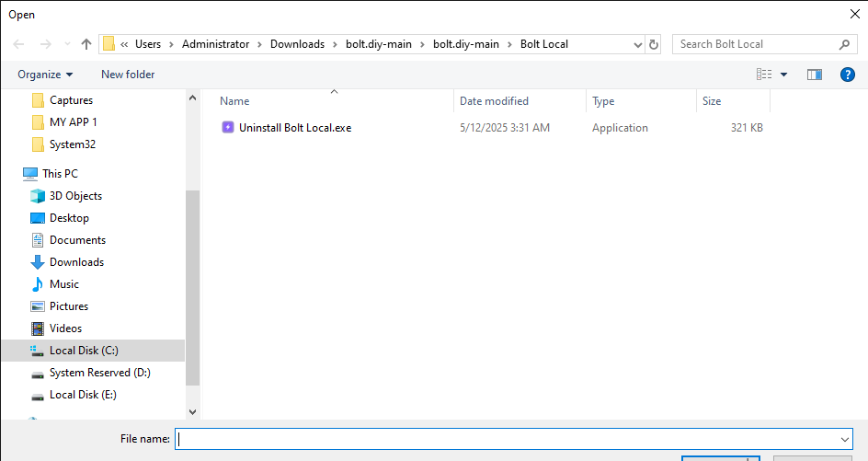This screenshot has width=868, height=461.
Task: Click the navigation pane scroll-up arrow
Action: (193, 98)
